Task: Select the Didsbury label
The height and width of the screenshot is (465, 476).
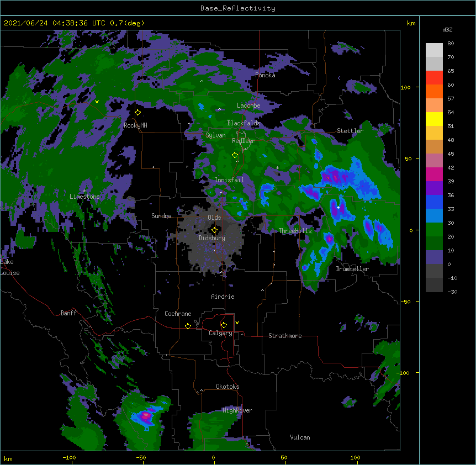Action: pos(212,238)
